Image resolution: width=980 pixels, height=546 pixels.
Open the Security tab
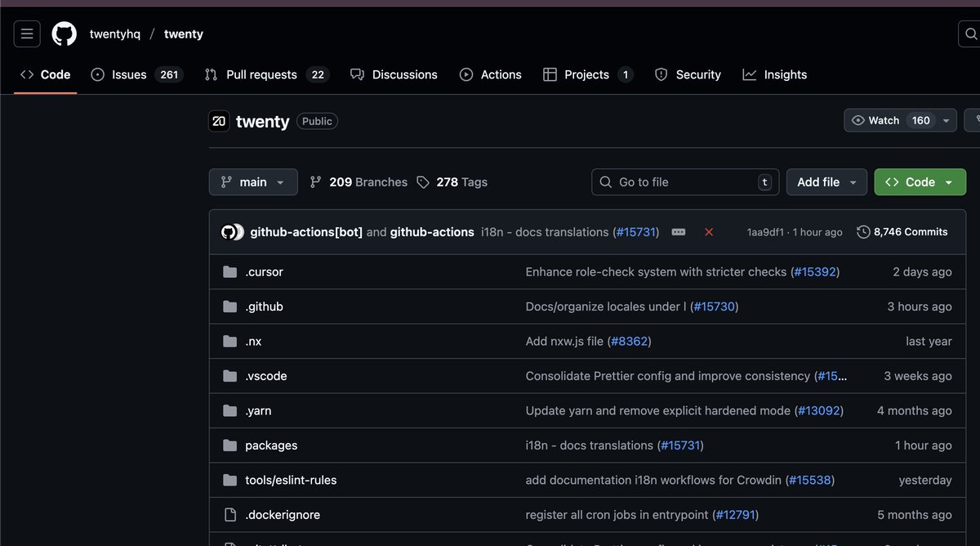tap(688, 74)
